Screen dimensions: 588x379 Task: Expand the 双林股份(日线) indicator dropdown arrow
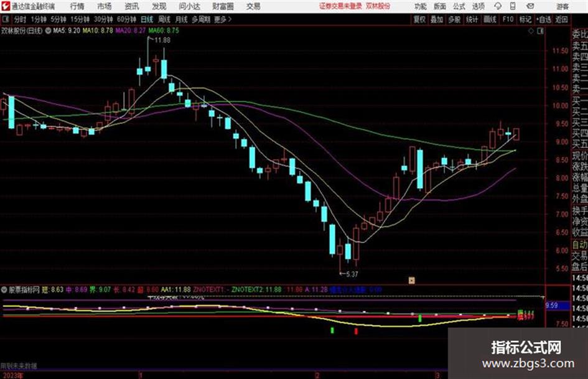[x=48, y=30]
